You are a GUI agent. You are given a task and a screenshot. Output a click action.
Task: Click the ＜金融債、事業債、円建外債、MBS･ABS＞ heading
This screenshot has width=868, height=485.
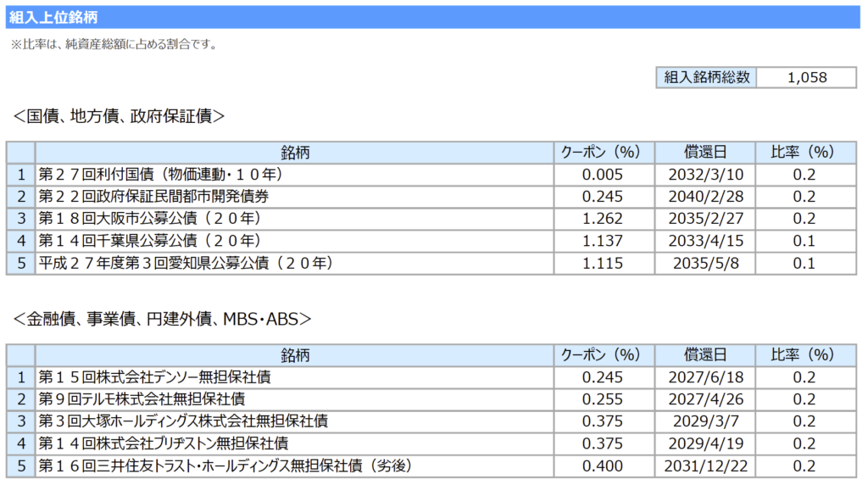(x=163, y=319)
